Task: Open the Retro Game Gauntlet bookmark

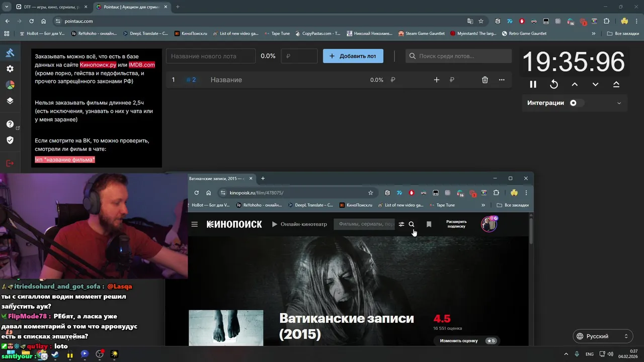Action: tap(524, 34)
